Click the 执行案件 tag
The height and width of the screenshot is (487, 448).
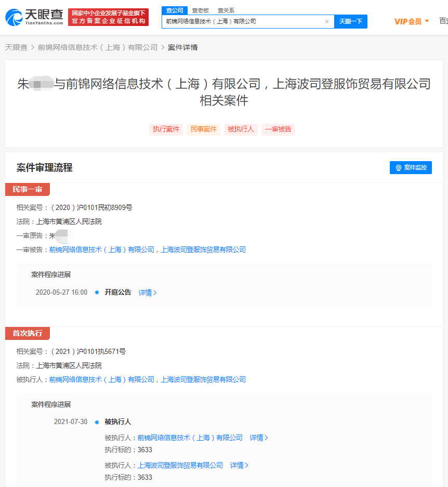click(166, 129)
